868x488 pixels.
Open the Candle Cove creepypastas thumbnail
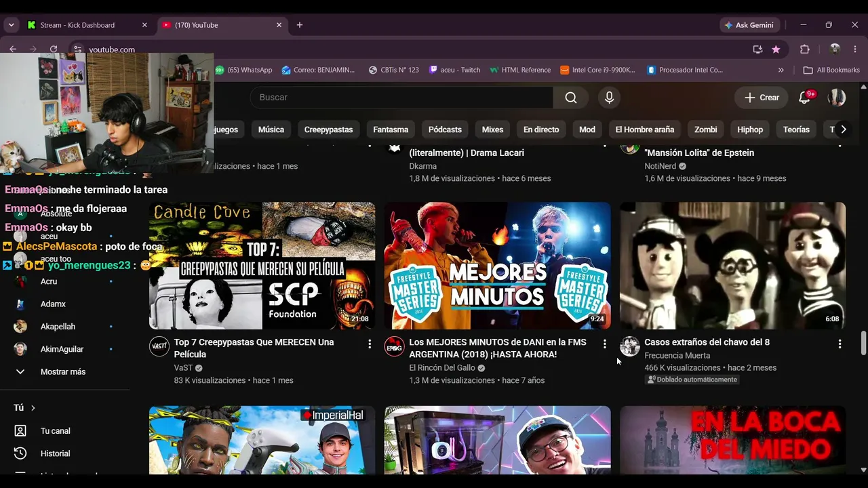click(x=262, y=266)
